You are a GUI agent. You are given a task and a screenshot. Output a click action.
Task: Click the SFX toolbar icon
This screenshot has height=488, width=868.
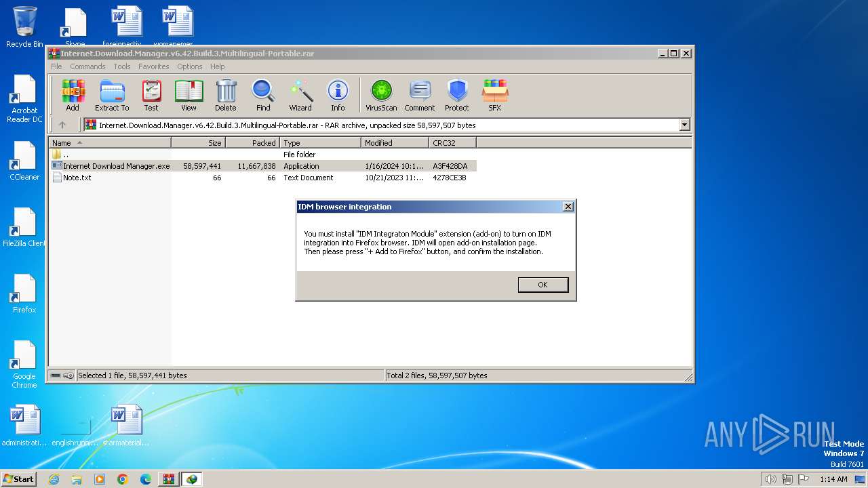pos(495,96)
